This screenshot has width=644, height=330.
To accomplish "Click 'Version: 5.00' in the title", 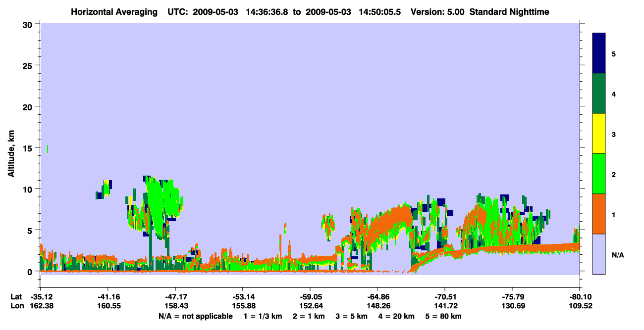I will [x=437, y=11].
